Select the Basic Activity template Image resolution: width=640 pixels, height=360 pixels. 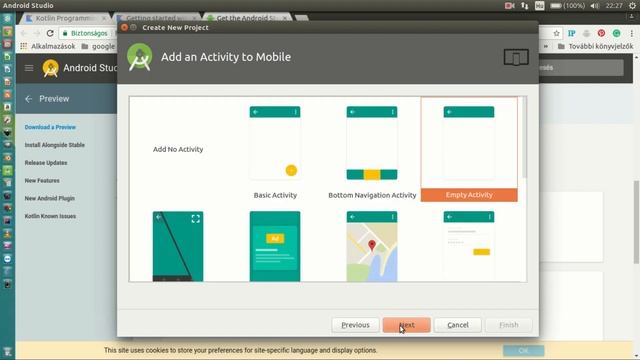click(x=275, y=149)
